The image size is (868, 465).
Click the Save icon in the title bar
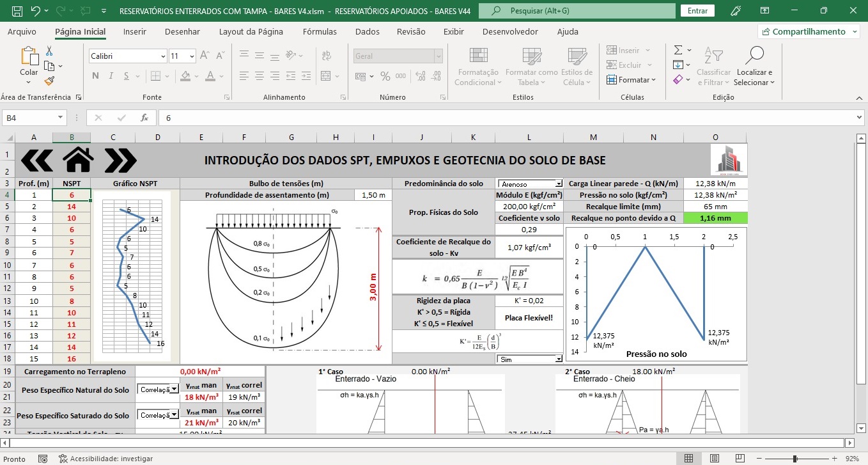click(17, 11)
